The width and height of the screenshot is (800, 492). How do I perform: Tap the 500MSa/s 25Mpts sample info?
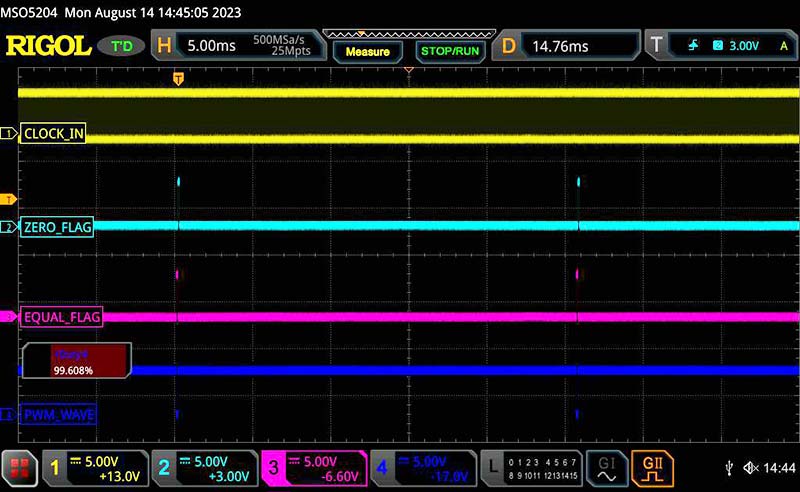283,45
